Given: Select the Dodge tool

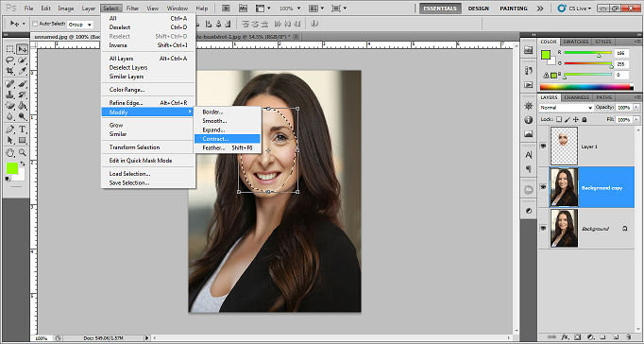Looking at the screenshot, I should click(x=22, y=116).
